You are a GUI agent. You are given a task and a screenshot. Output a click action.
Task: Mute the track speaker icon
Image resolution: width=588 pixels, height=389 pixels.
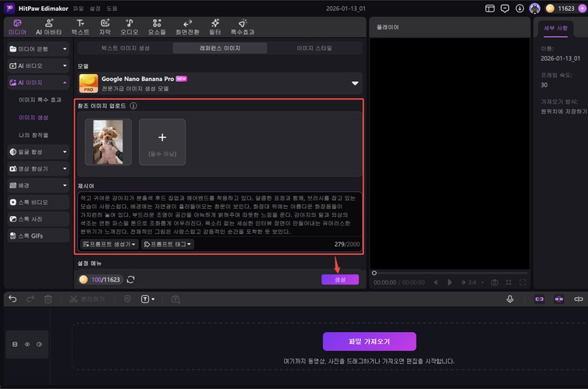39,344
